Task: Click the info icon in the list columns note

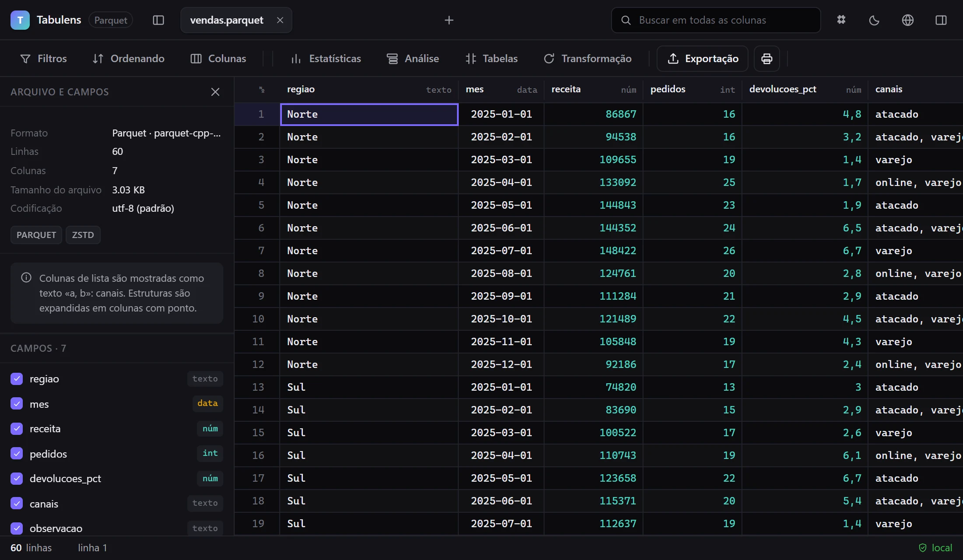Action: click(26, 277)
